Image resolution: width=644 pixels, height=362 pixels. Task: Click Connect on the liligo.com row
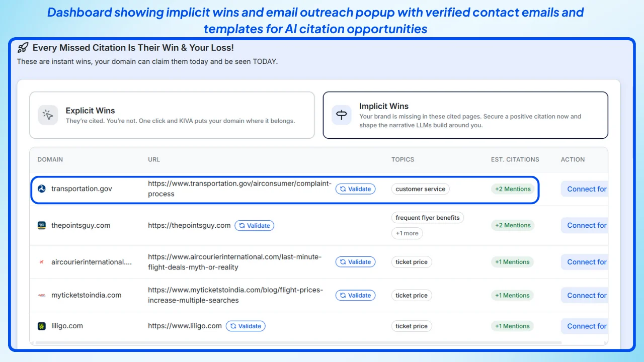coord(586,326)
